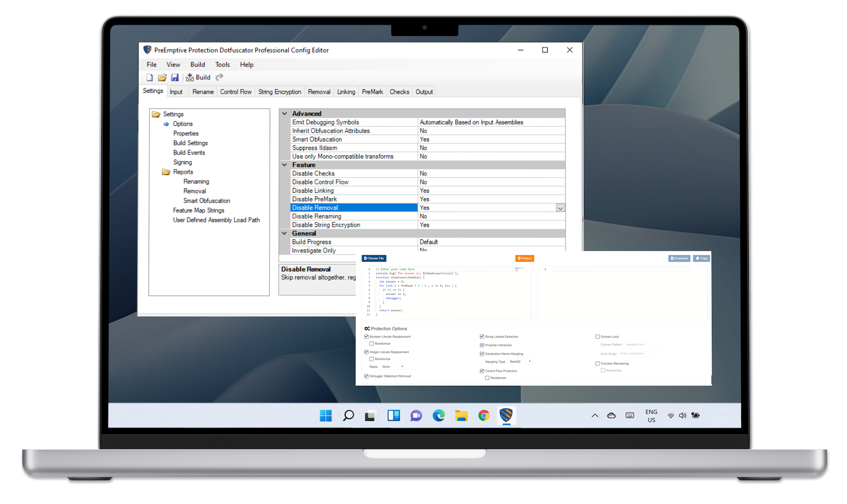Image resolution: width=847 pixels, height=504 pixels.
Task: Click the Choose File button
Action: [374, 258]
